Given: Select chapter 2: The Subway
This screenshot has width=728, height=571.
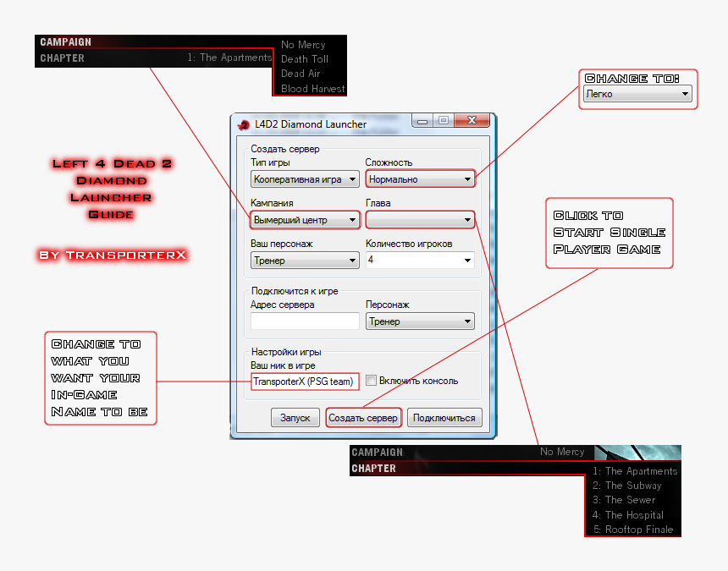Looking at the screenshot, I should click(626, 486).
